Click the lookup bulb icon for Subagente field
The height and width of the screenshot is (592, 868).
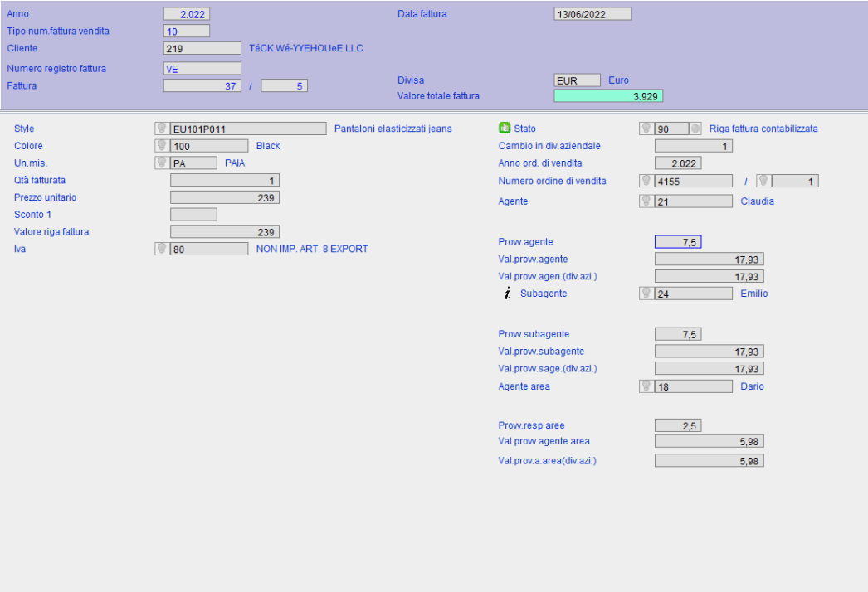point(646,294)
